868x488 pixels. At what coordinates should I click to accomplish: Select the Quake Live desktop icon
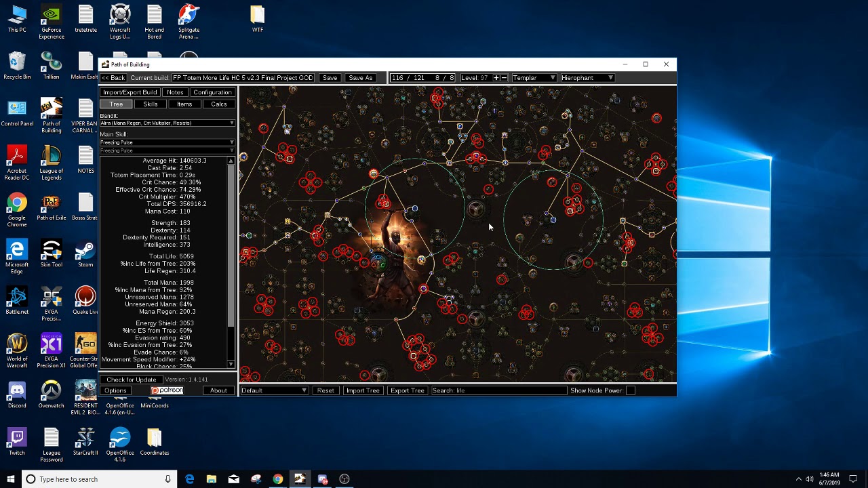point(85,301)
